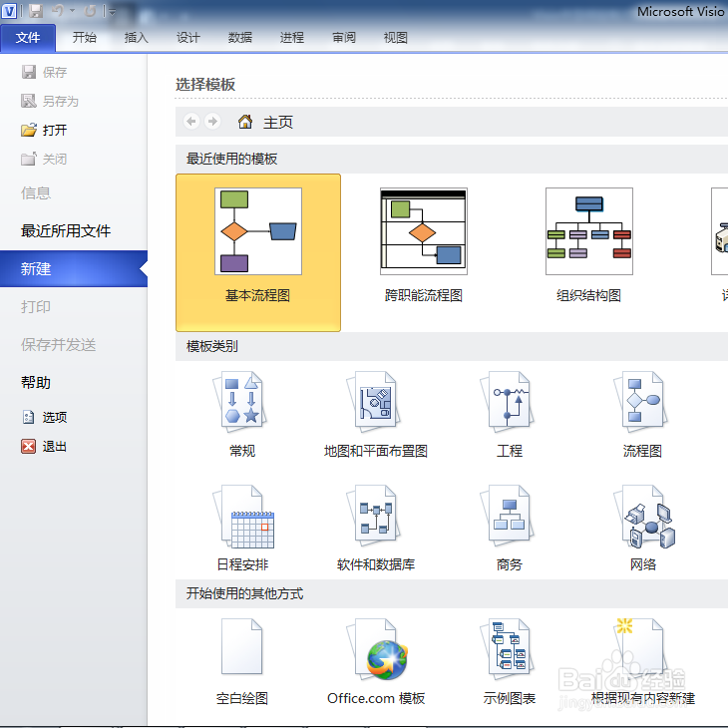Image resolution: width=728 pixels, height=728 pixels.
Task: Click the Redo icon in quick access toolbar
Action: pos(90,10)
